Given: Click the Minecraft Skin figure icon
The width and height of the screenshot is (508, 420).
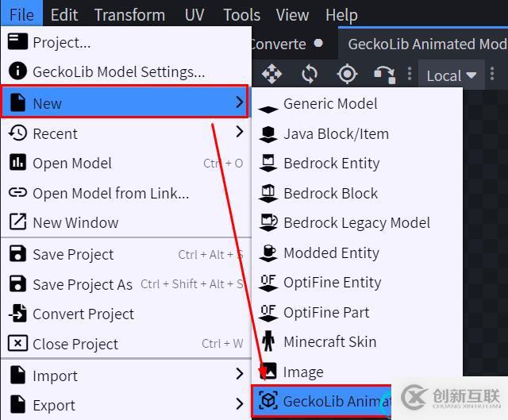Looking at the screenshot, I should [268, 342].
